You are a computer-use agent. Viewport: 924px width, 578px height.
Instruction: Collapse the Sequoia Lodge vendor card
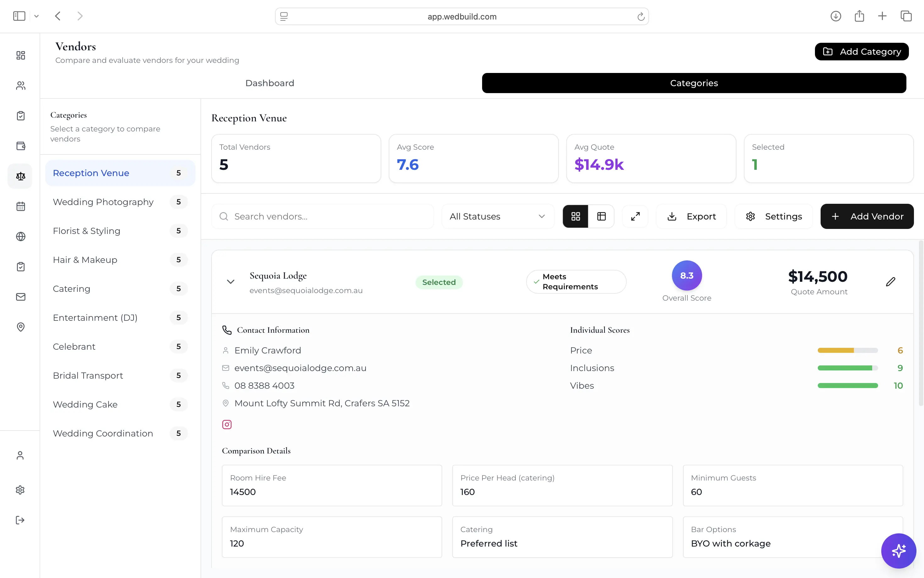[231, 282]
